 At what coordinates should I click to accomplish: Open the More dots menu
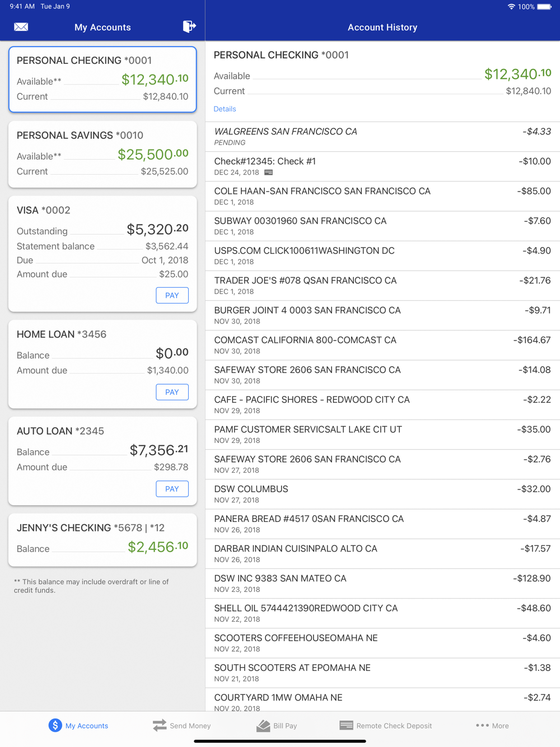(482, 725)
